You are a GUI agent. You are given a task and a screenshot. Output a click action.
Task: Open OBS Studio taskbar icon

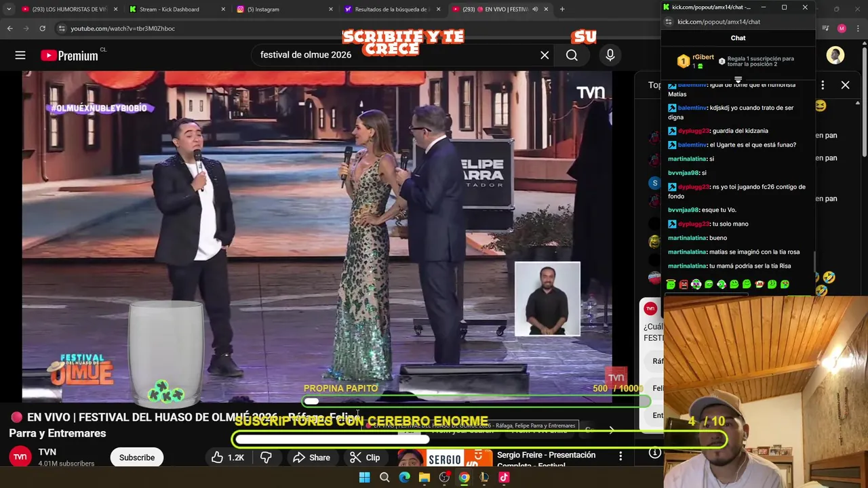[444, 478]
